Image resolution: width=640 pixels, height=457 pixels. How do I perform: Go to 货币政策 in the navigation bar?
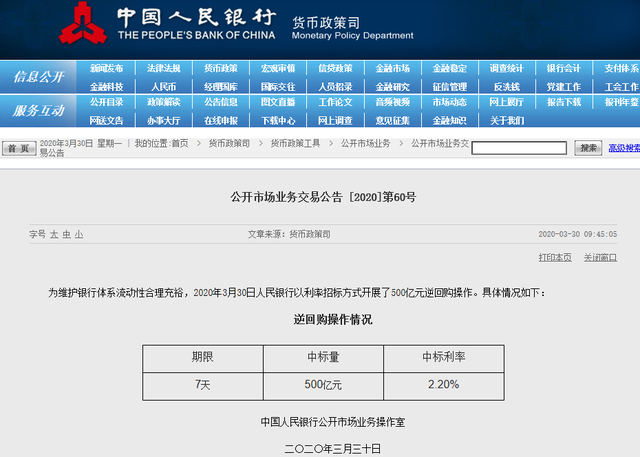[221, 68]
